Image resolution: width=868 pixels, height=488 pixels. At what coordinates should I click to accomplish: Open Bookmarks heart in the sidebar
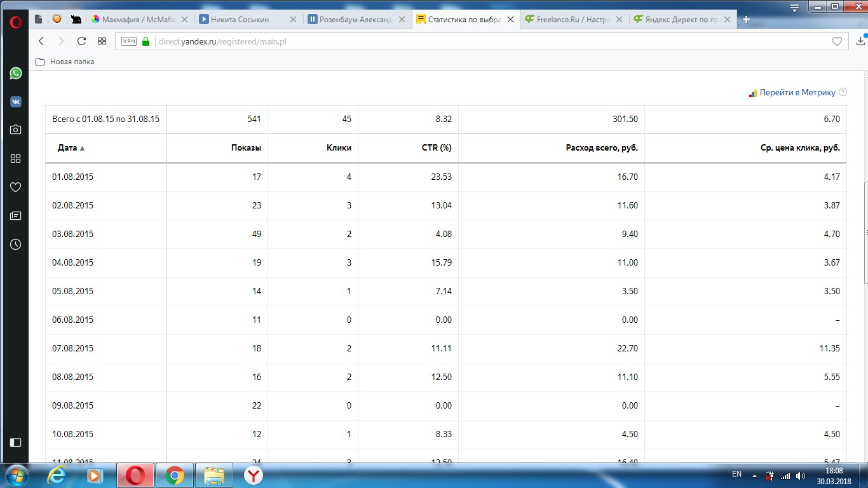(15, 187)
